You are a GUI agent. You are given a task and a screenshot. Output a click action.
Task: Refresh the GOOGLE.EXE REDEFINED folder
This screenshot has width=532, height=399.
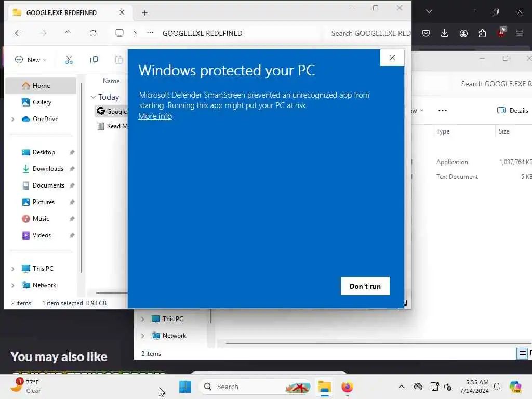pyautogui.click(x=93, y=33)
